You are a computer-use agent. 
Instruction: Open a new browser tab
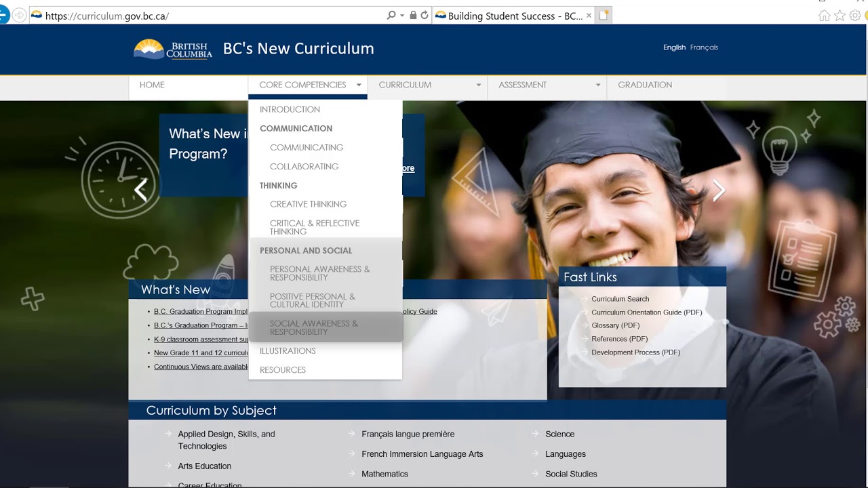click(x=604, y=16)
